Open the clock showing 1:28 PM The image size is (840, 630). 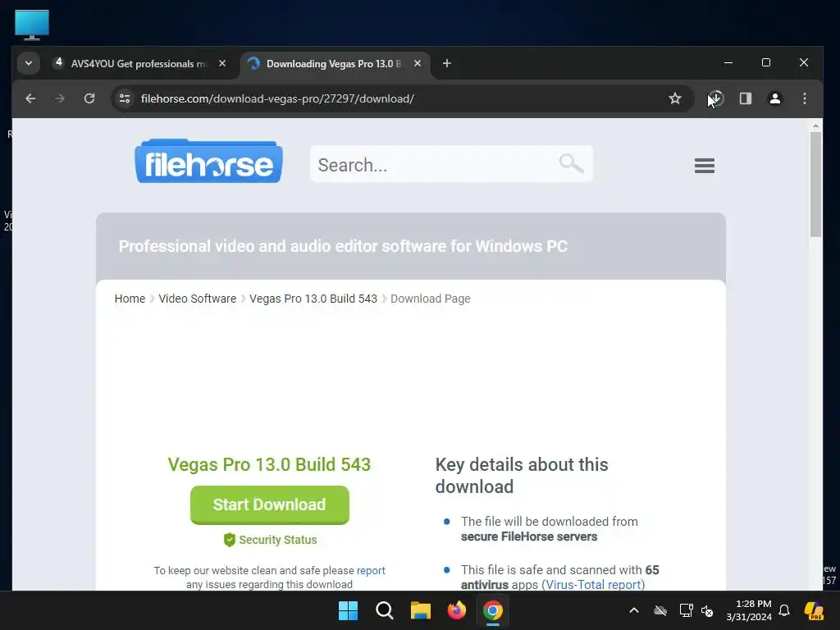point(749,610)
